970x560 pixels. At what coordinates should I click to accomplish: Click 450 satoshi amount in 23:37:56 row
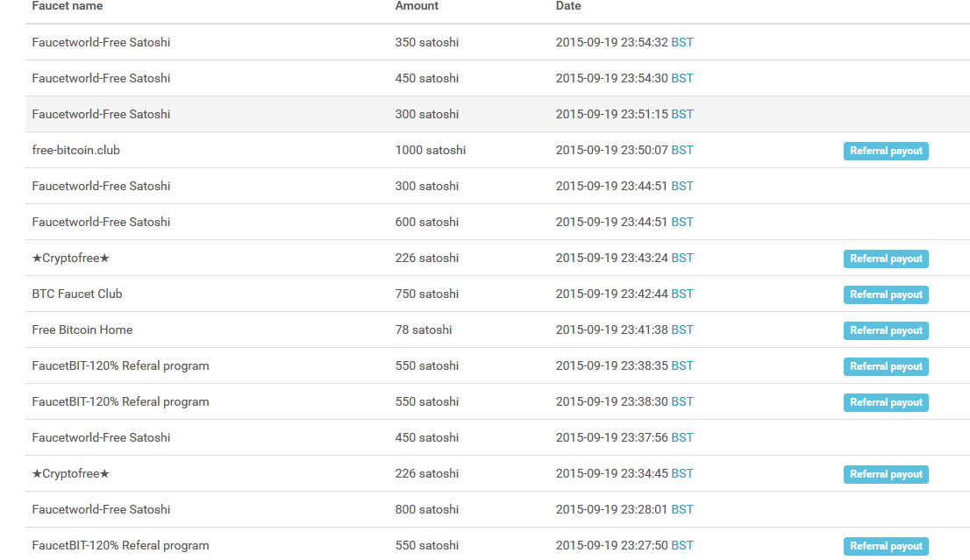(427, 437)
